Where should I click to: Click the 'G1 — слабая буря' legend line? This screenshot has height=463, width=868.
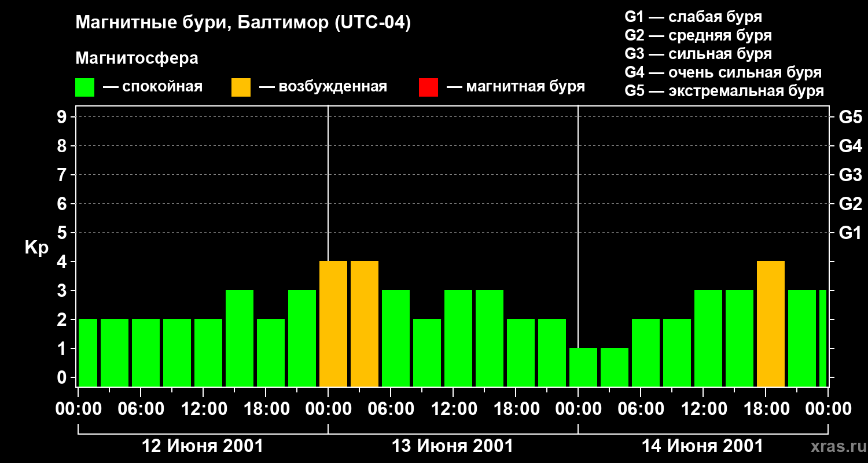point(693,17)
